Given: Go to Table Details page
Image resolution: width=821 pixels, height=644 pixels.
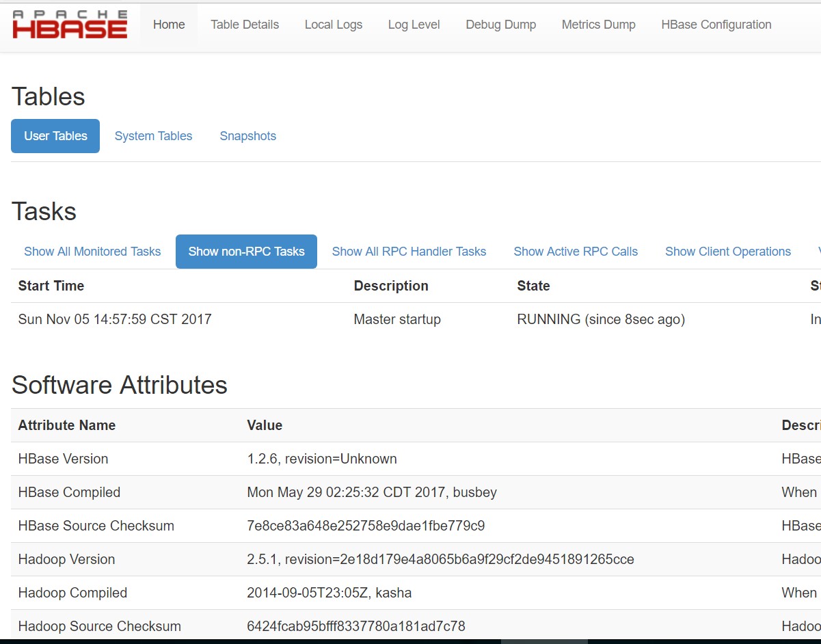Looking at the screenshot, I should [245, 25].
